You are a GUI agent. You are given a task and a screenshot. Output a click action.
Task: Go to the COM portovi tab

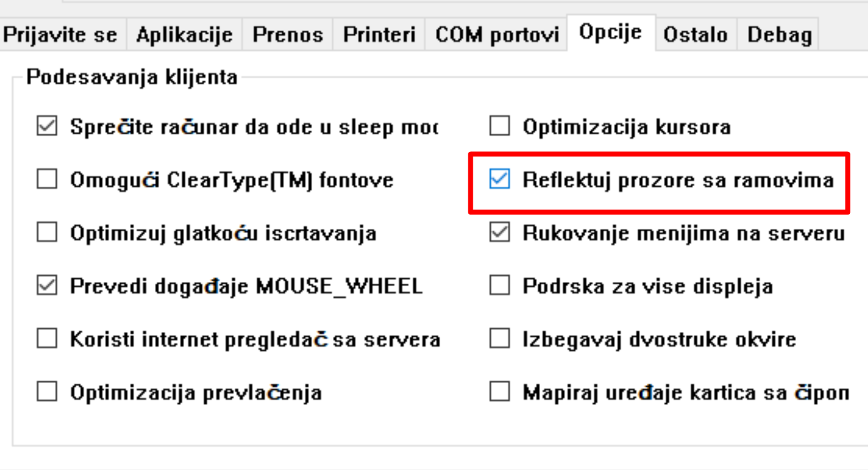click(x=496, y=34)
